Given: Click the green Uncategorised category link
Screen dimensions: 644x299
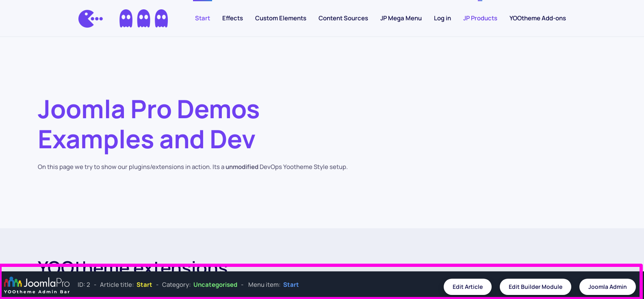Looking at the screenshot, I should [x=215, y=285].
